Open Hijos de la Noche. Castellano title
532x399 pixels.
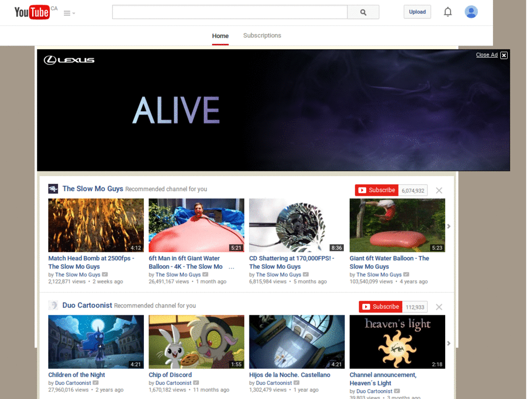coord(290,375)
